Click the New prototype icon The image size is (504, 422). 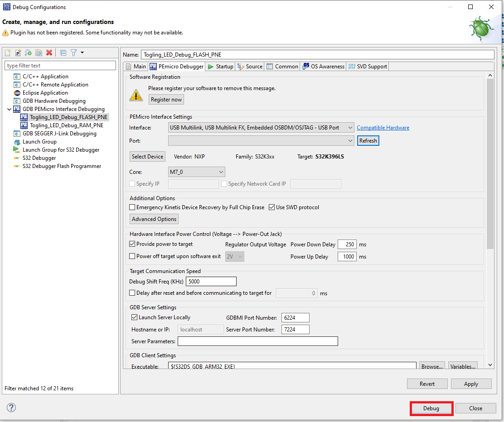point(18,53)
